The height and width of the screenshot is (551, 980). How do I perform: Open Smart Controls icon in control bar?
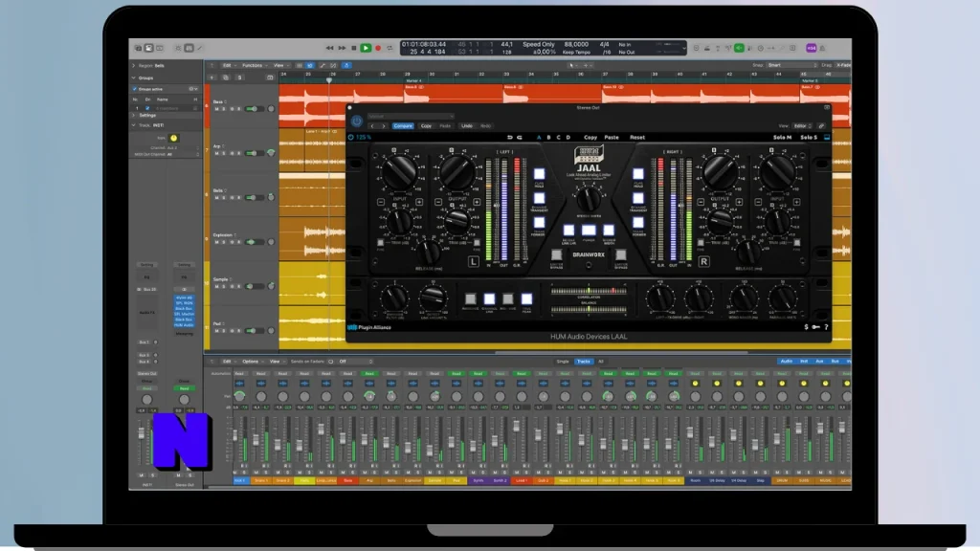pyautogui.click(x=178, y=48)
